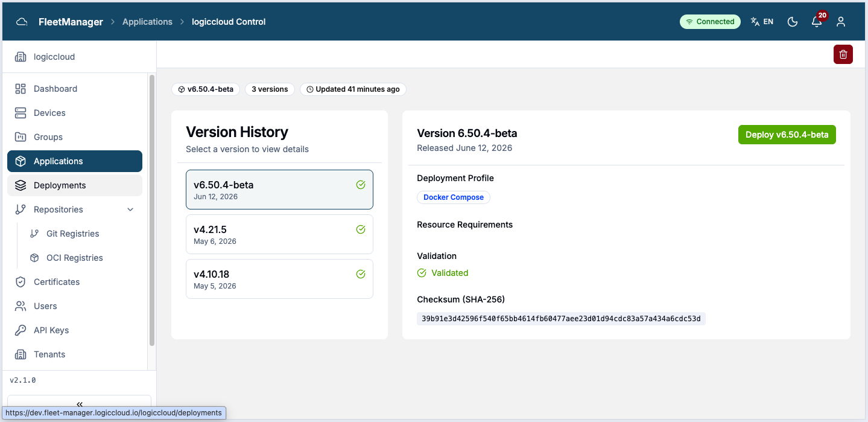Collapse the sidebar with double-chevron button

(79, 403)
